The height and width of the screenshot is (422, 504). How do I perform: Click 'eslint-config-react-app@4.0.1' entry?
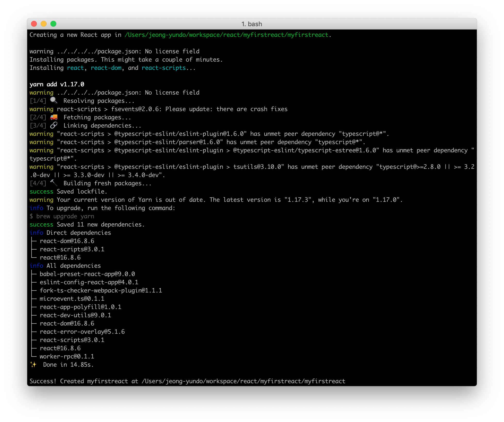click(x=89, y=282)
